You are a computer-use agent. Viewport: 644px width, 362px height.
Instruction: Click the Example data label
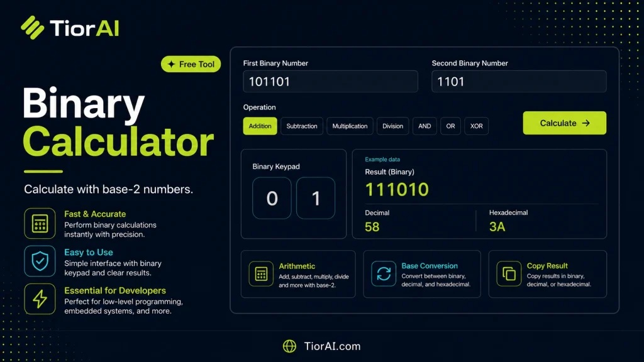click(382, 159)
